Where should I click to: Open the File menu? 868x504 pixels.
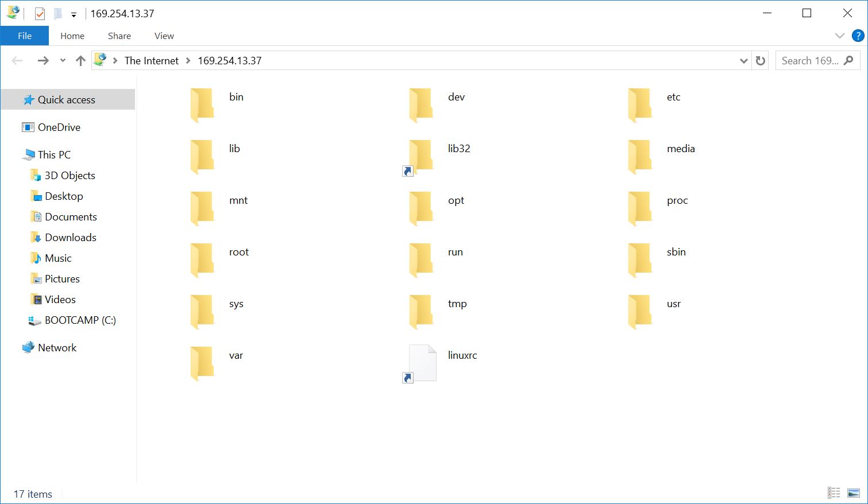pos(25,36)
